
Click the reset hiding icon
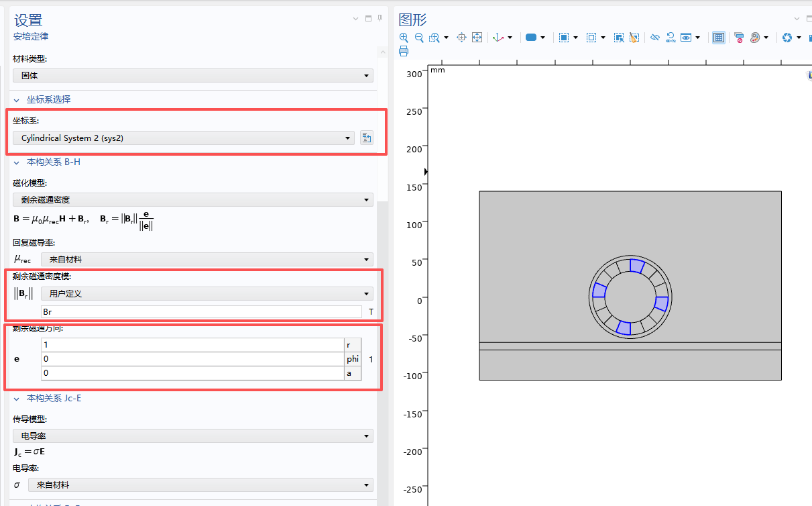pyautogui.click(x=671, y=38)
